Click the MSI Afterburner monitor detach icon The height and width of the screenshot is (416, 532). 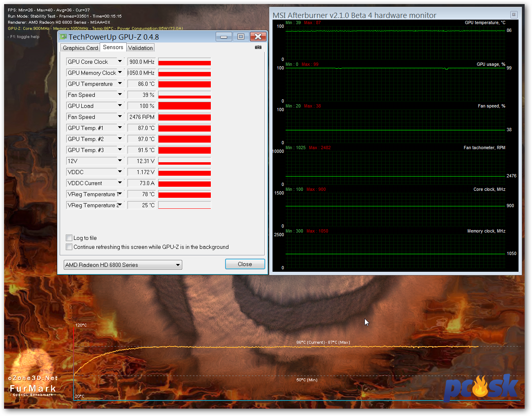click(514, 15)
